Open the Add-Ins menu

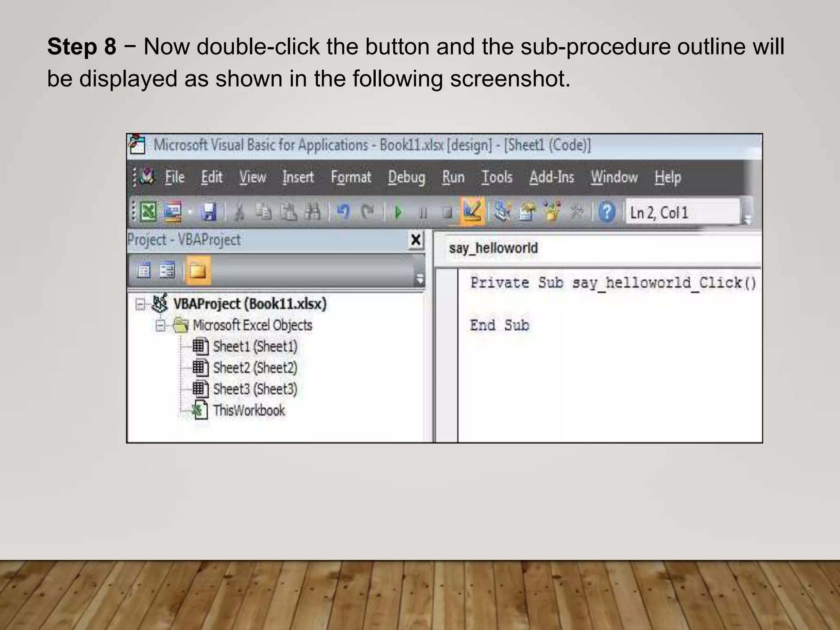click(x=552, y=177)
